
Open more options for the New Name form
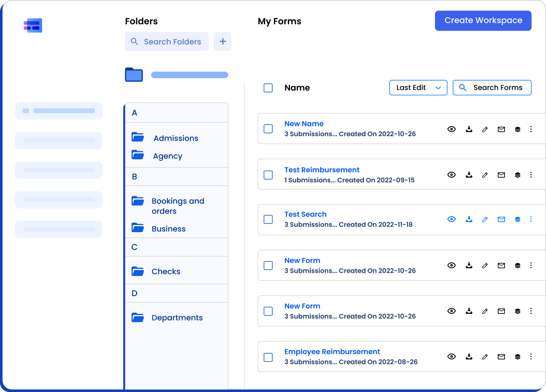531,129
